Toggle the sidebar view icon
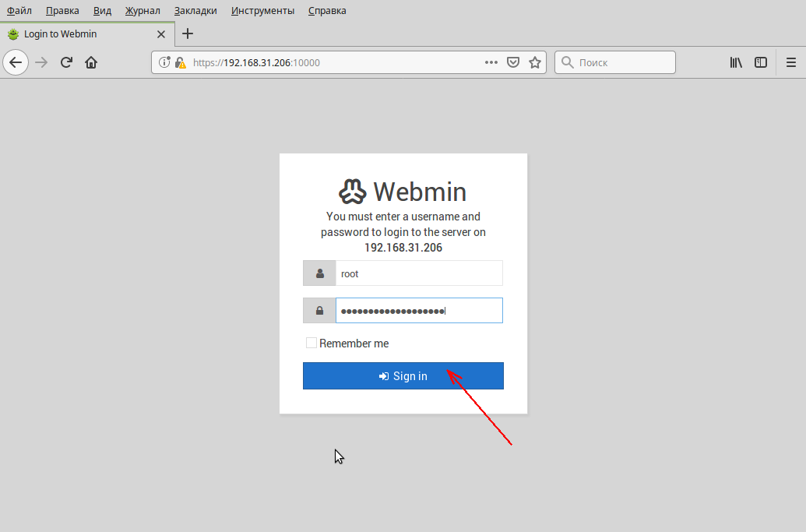The image size is (806, 532). click(x=761, y=63)
